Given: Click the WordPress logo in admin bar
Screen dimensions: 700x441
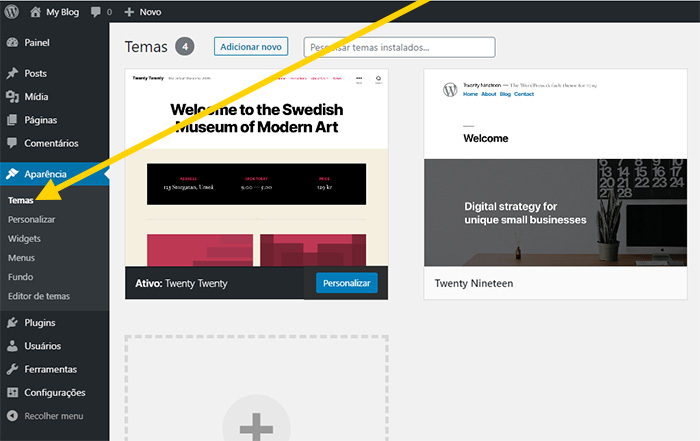Looking at the screenshot, I should point(12,11).
